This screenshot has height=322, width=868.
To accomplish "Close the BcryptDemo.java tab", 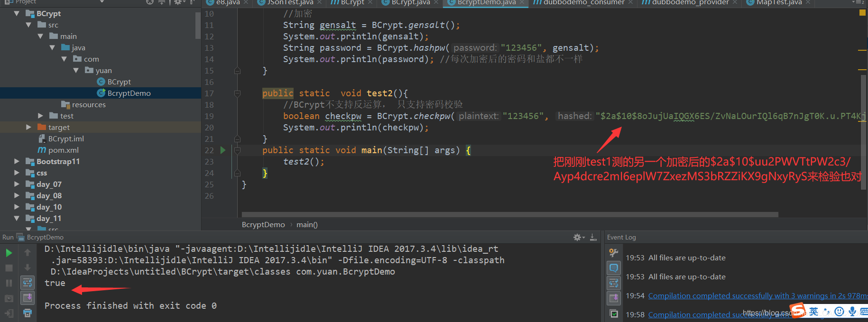I will click(x=522, y=3).
